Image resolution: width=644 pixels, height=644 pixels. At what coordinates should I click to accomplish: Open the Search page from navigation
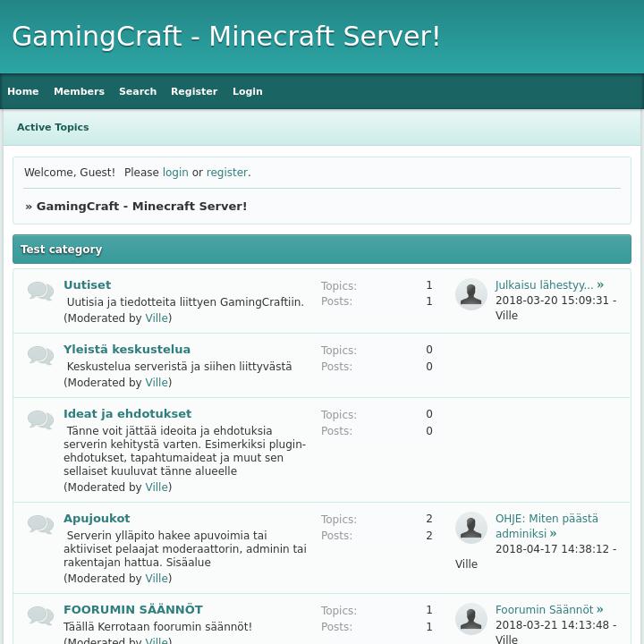pos(138,91)
